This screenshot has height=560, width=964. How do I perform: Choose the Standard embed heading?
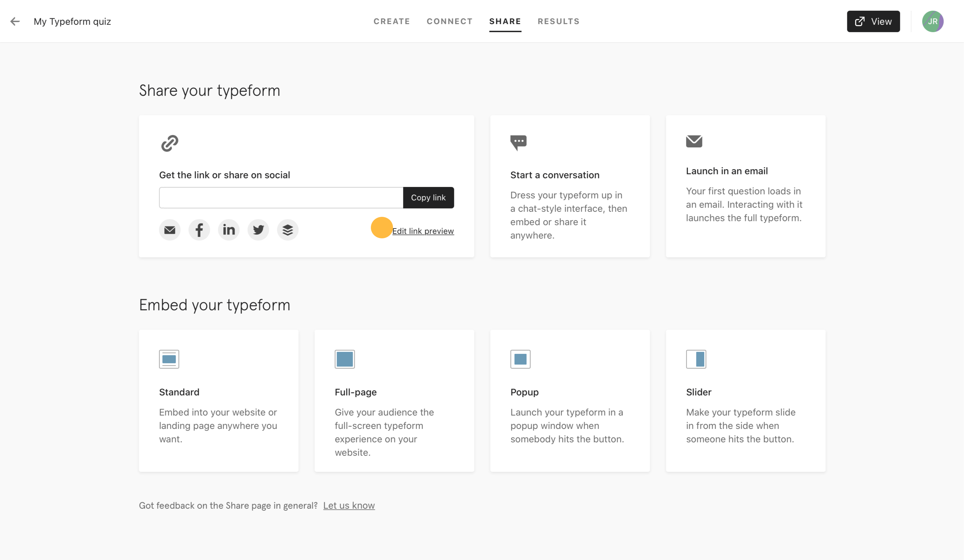pyautogui.click(x=179, y=392)
